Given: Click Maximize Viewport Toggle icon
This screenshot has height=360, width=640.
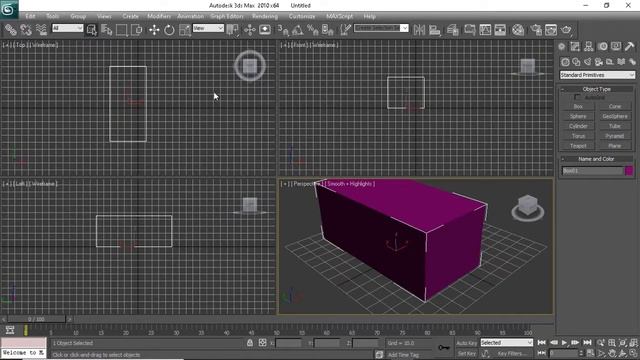Looking at the screenshot, I should 633,353.
